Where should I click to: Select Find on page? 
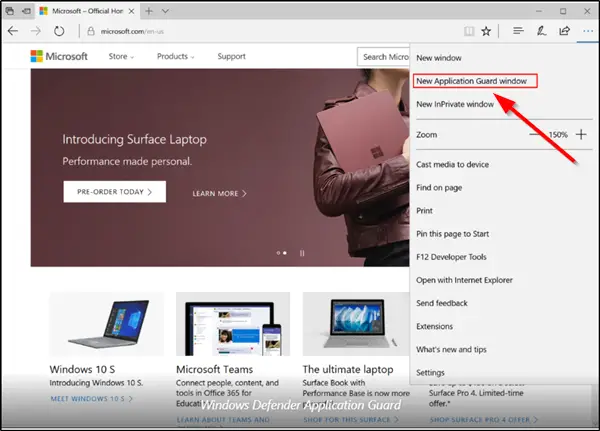[x=439, y=188]
